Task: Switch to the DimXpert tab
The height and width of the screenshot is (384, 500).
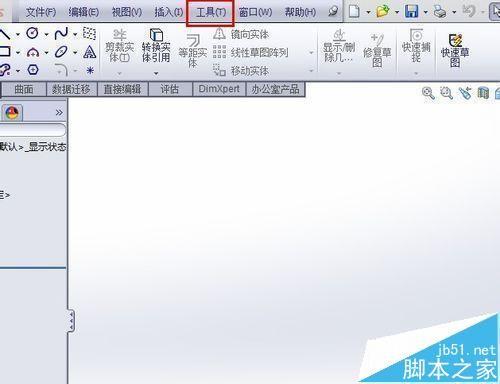Action: click(219, 89)
